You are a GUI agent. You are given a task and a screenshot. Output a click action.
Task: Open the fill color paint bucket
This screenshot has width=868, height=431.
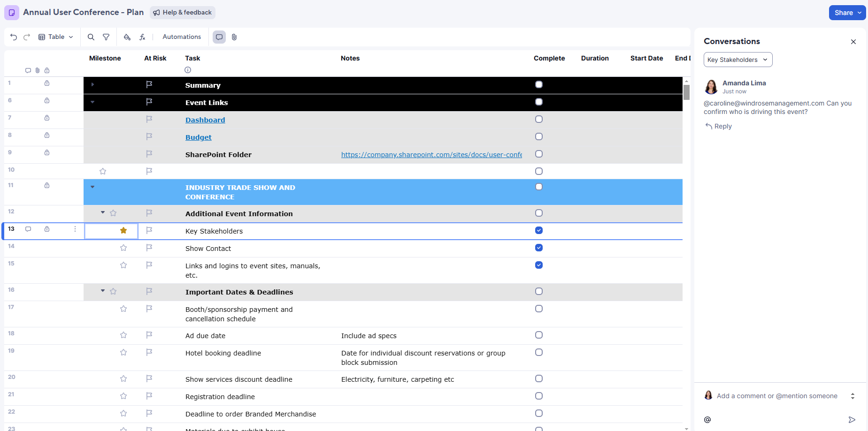(127, 37)
